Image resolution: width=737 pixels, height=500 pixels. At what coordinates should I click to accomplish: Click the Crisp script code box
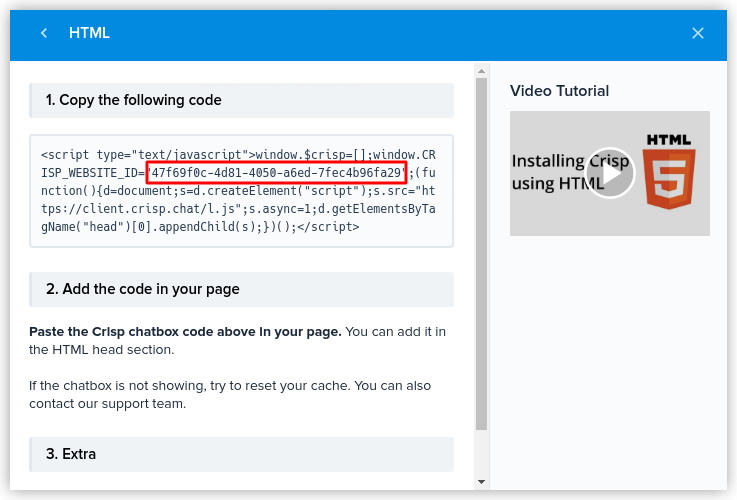click(242, 191)
